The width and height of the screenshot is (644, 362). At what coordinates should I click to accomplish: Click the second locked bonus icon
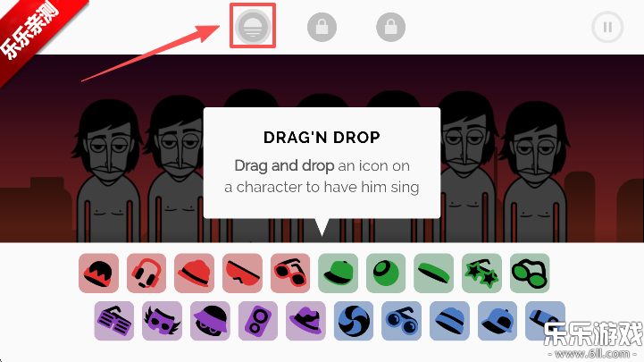tap(322, 27)
